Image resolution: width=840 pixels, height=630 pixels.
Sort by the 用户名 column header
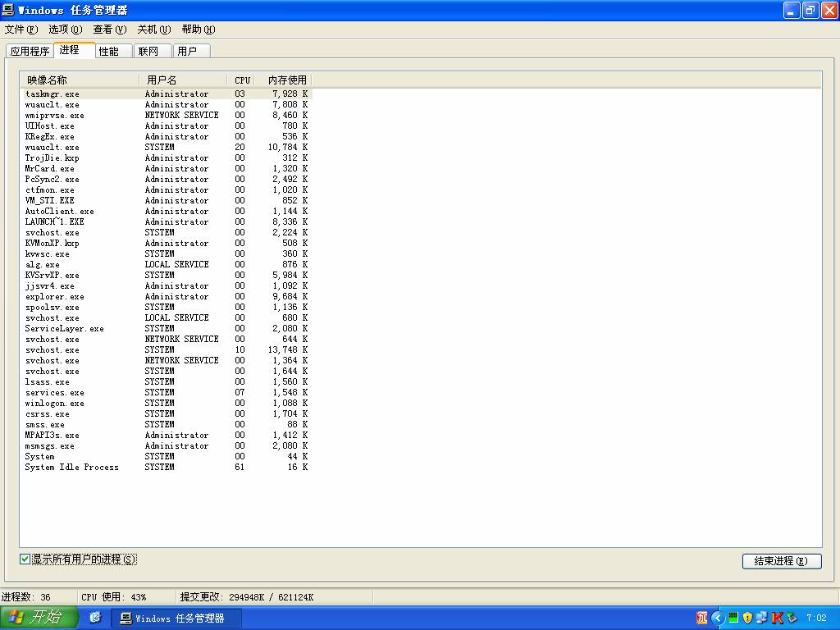pos(183,80)
